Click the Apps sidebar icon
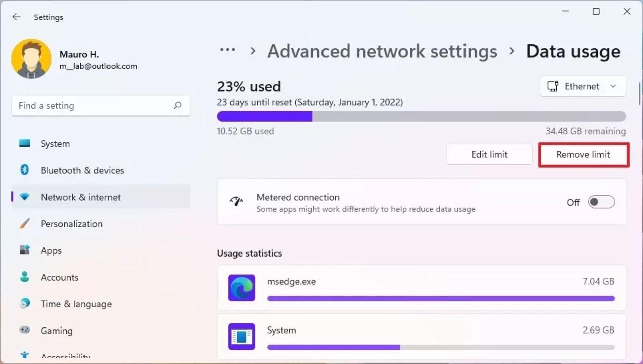Viewport: 643px width, 364px height. 24,250
